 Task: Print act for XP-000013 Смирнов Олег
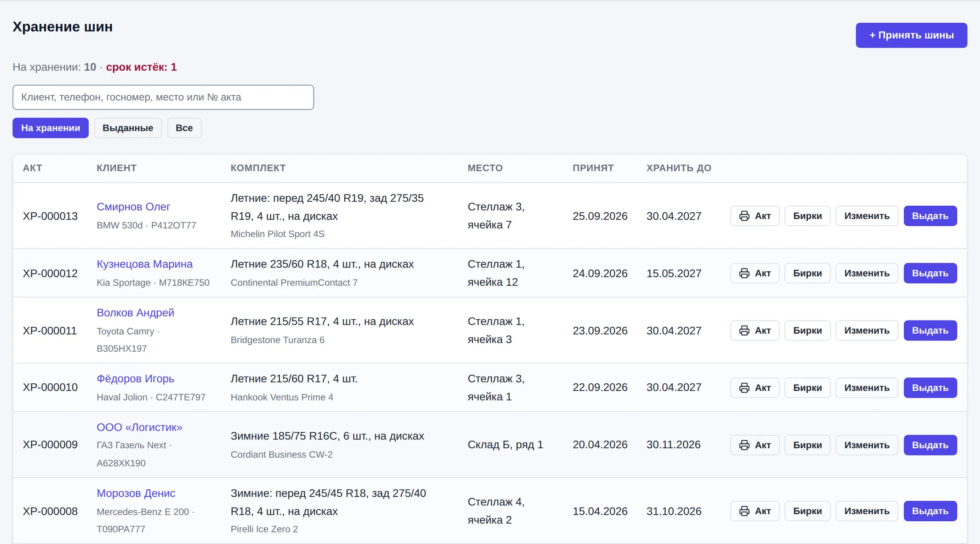point(755,216)
